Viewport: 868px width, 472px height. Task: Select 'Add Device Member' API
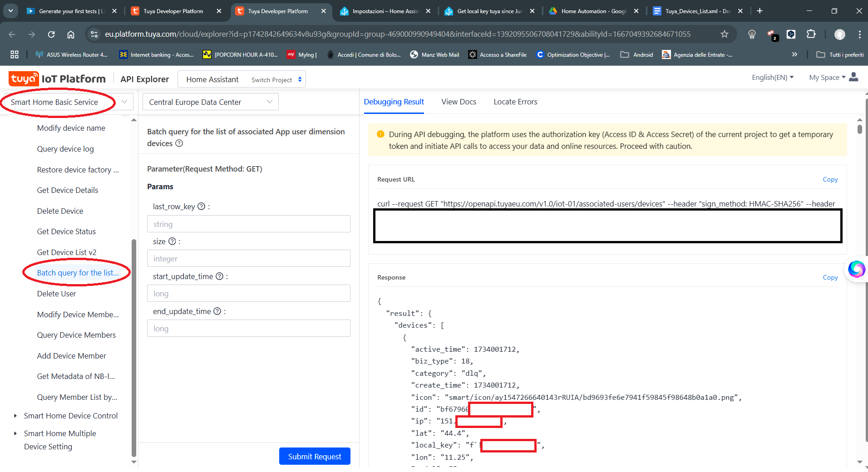pos(71,356)
